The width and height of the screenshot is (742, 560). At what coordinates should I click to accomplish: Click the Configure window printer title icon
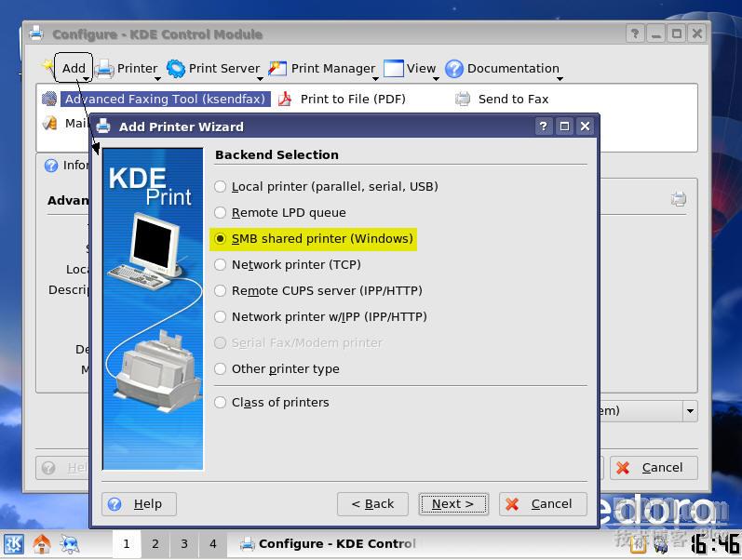[36, 33]
